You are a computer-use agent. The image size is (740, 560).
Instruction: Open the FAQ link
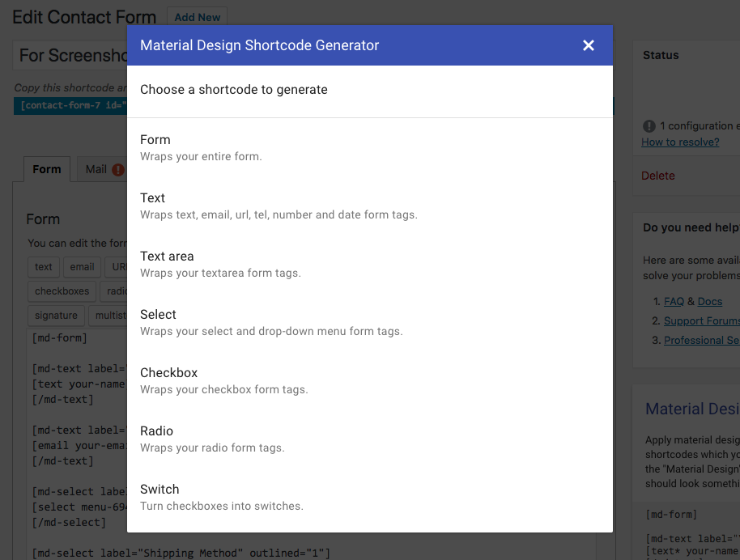tap(674, 301)
